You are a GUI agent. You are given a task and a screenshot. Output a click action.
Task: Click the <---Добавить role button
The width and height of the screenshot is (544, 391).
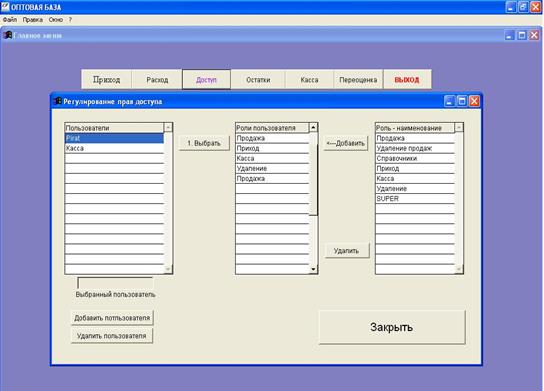click(x=346, y=143)
